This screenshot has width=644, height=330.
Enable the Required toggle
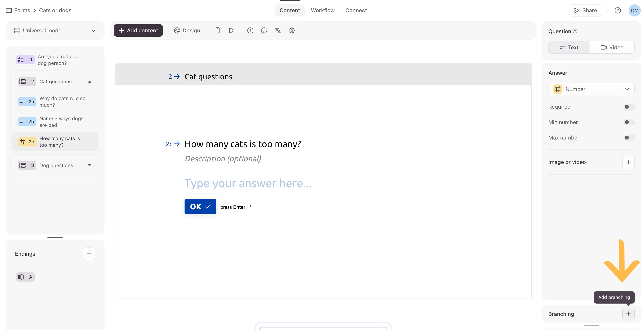[x=629, y=107]
